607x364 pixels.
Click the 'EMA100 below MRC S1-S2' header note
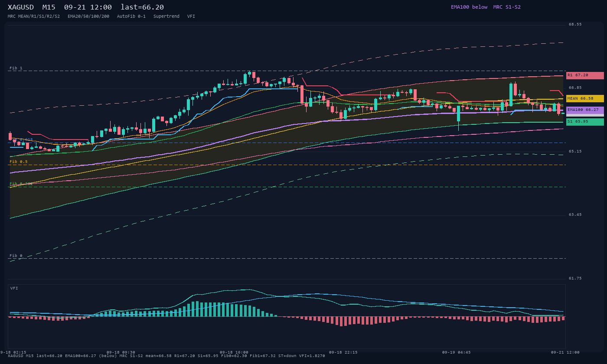[486, 7]
